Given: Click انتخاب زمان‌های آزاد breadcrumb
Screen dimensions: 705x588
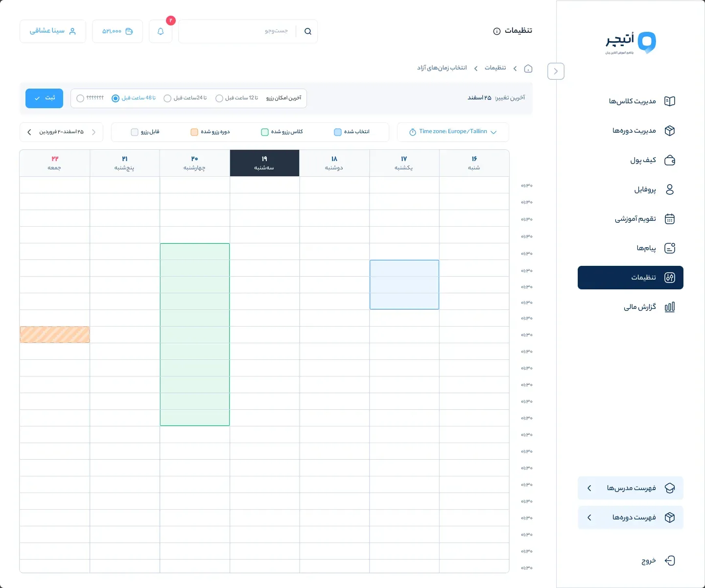Looking at the screenshot, I should tap(442, 68).
